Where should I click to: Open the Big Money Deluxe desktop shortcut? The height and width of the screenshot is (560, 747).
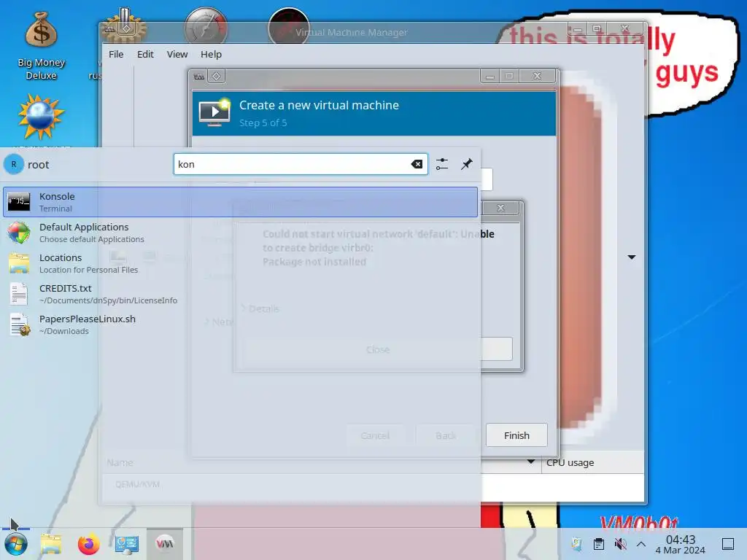pos(41,46)
